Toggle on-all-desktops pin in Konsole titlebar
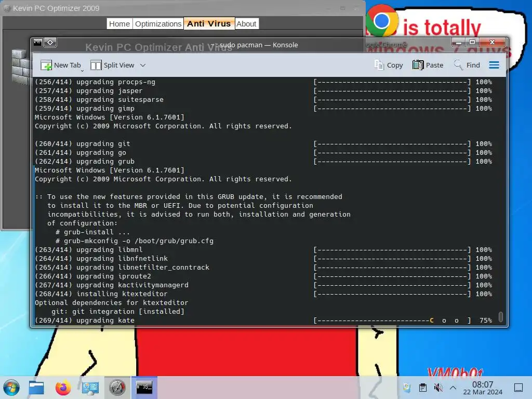This screenshot has height=399, width=532. [x=50, y=43]
